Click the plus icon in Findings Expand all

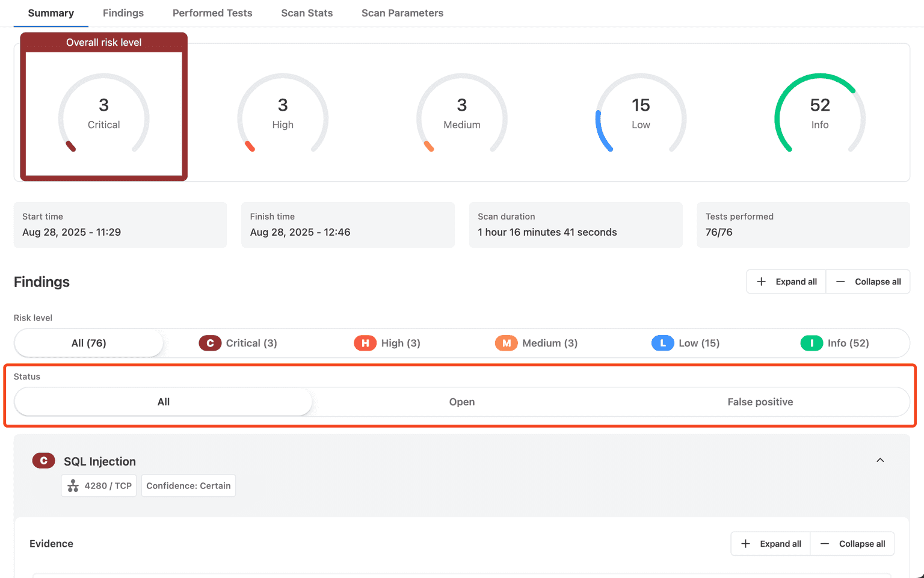[x=761, y=281]
